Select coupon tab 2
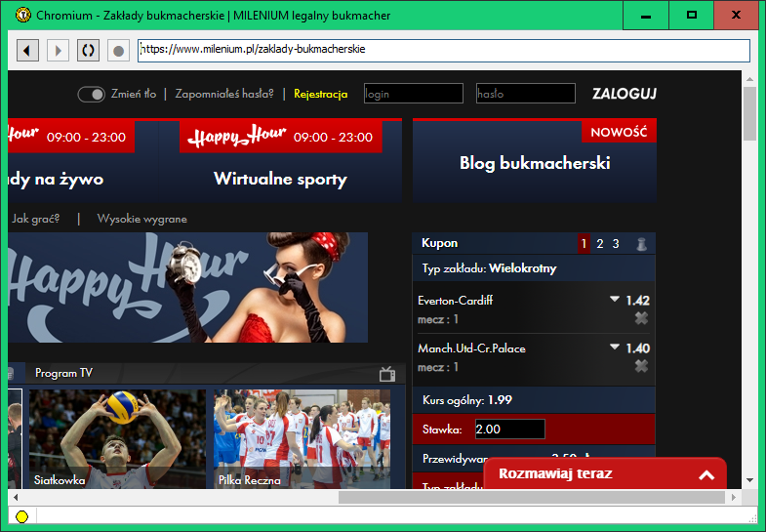The width and height of the screenshot is (766, 532). coord(599,243)
